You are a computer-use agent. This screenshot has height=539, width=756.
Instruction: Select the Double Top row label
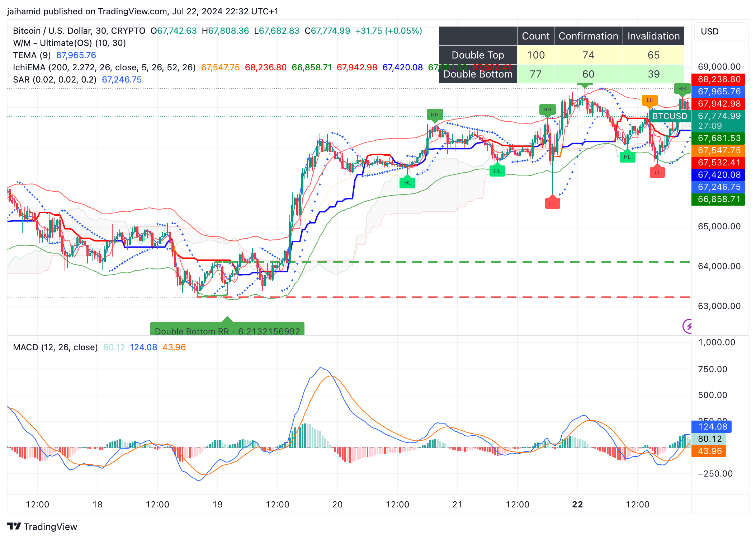478,55
